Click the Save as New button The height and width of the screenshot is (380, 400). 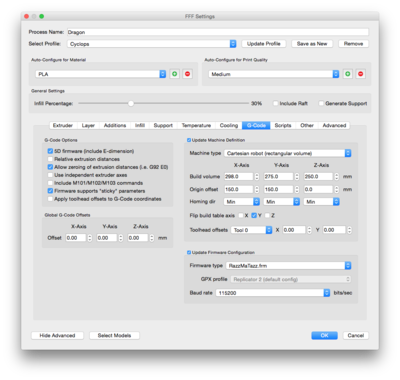(x=312, y=44)
